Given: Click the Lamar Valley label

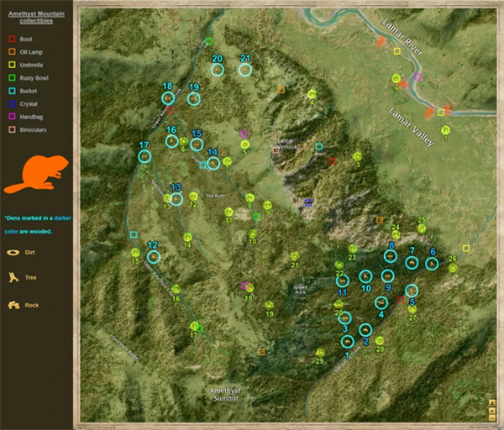Looking at the screenshot, I should (x=411, y=127).
